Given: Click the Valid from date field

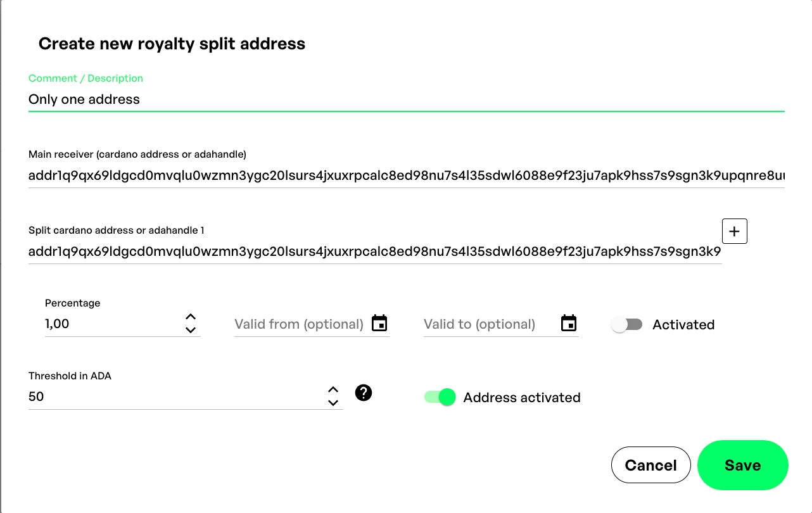Looking at the screenshot, I should click(299, 324).
